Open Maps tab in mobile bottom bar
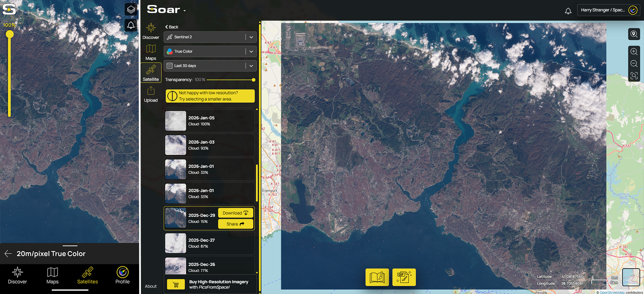 pos(52,276)
